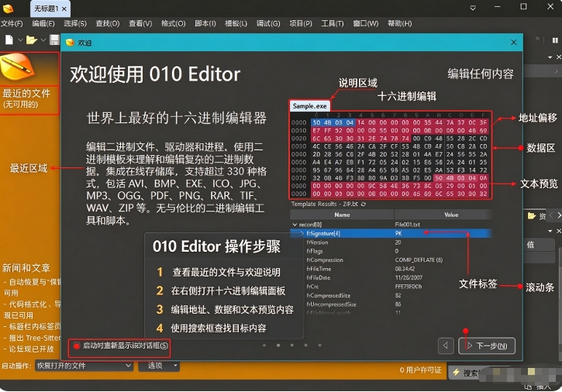Screen dimensions: 562x392
Task: Click the left arrow beside the folder tab
Action: click(x=551, y=215)
